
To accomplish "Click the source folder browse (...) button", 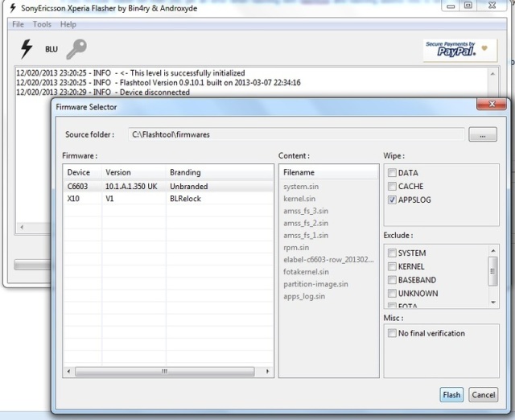I will point(483,134).
